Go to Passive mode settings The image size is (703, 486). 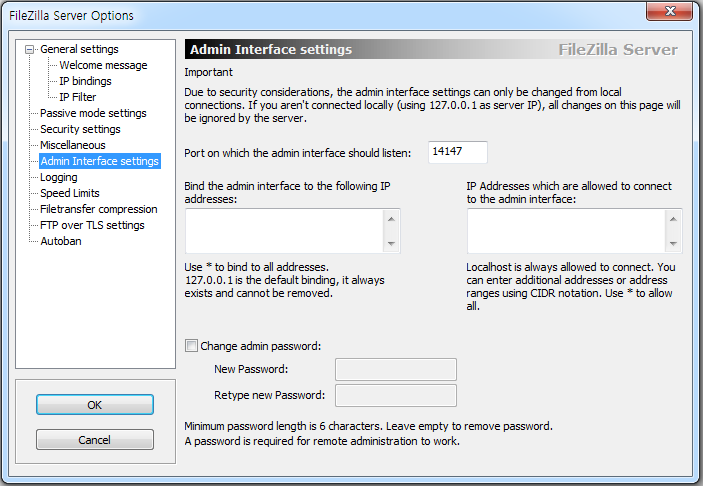pyautogui.click(x=93, y=113)
